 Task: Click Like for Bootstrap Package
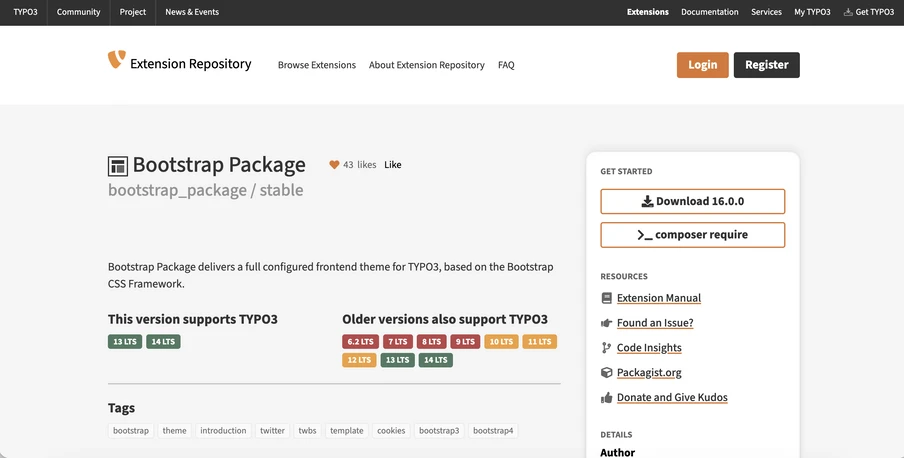[x=393, y=165]
